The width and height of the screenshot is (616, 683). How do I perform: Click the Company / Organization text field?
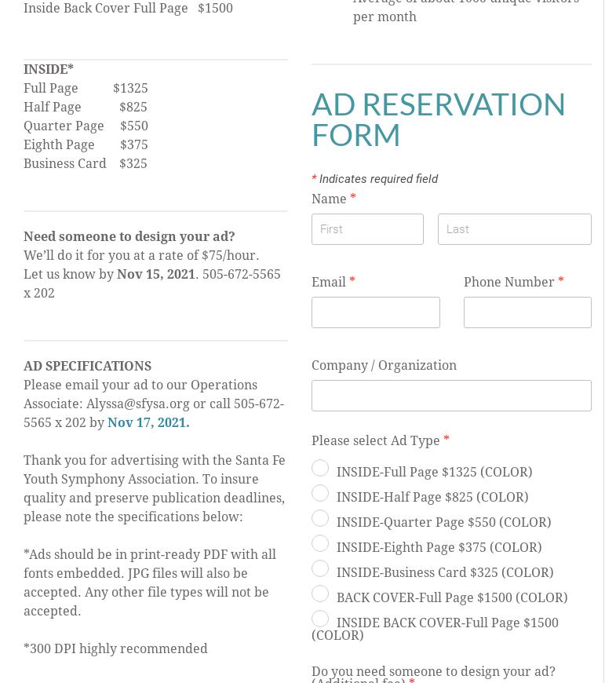click(451, 396)
